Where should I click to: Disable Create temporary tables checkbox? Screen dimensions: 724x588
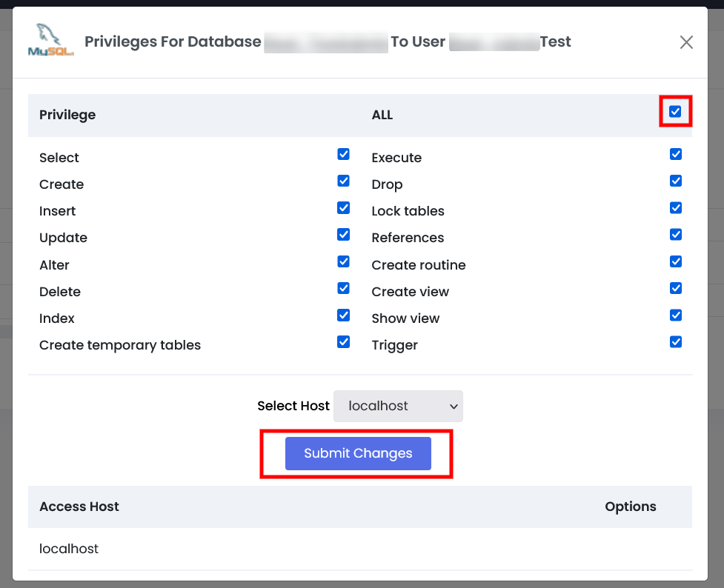tap(343, 341)
